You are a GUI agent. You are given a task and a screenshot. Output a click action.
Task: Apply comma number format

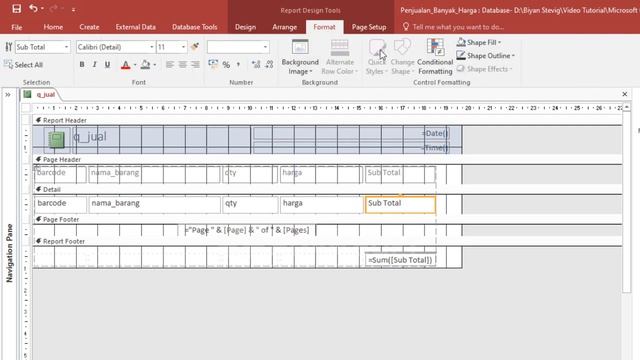click(x=238, y=64)
